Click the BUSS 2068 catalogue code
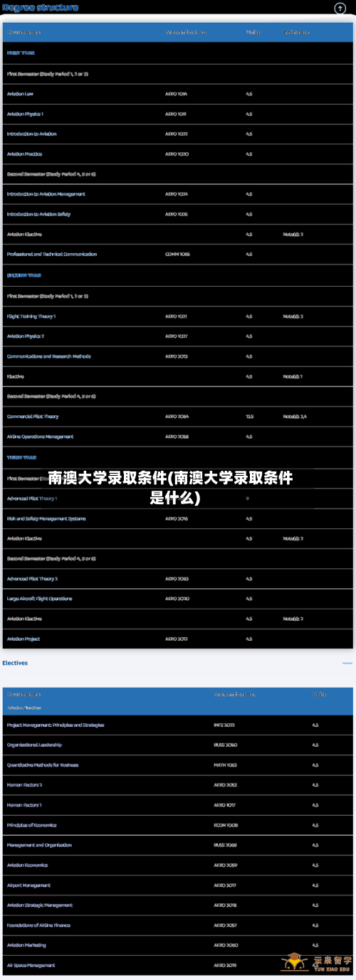Viewport: 356px width, 980px height. (x=225, y=845)
